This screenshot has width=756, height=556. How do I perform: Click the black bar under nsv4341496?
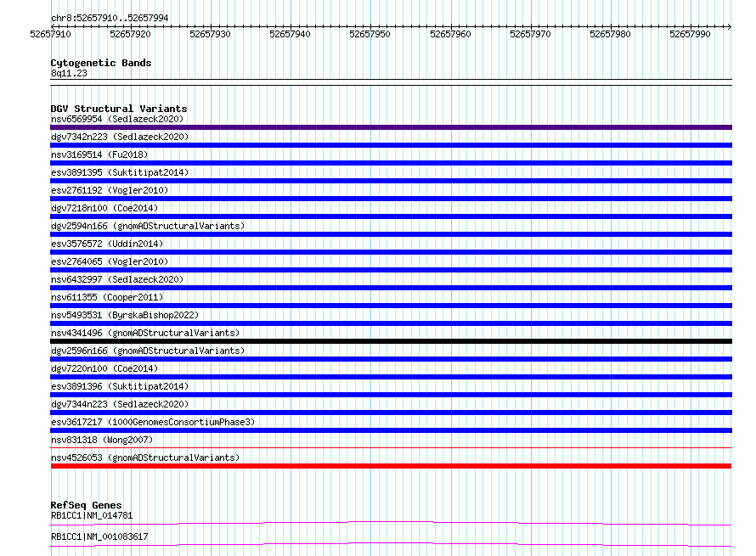391,341
